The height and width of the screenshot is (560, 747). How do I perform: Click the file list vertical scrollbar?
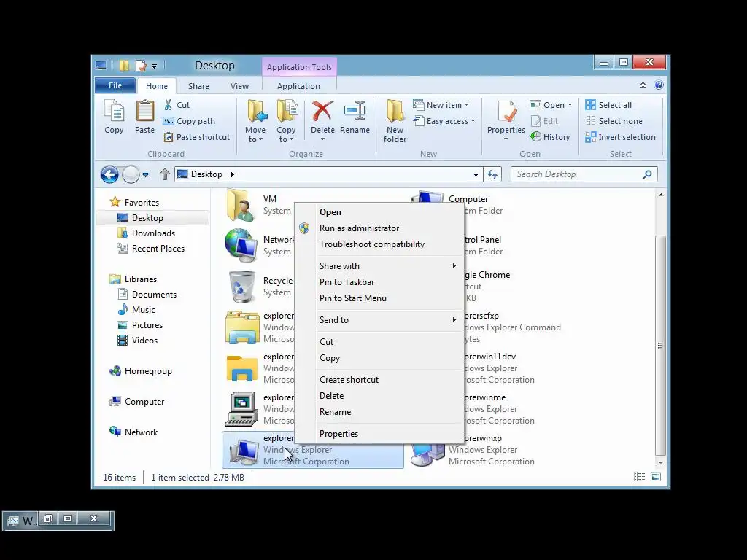[660, 345]
